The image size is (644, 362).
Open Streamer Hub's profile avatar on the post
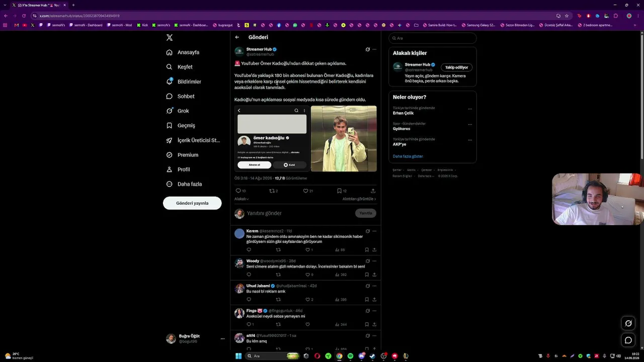[239, 52]
